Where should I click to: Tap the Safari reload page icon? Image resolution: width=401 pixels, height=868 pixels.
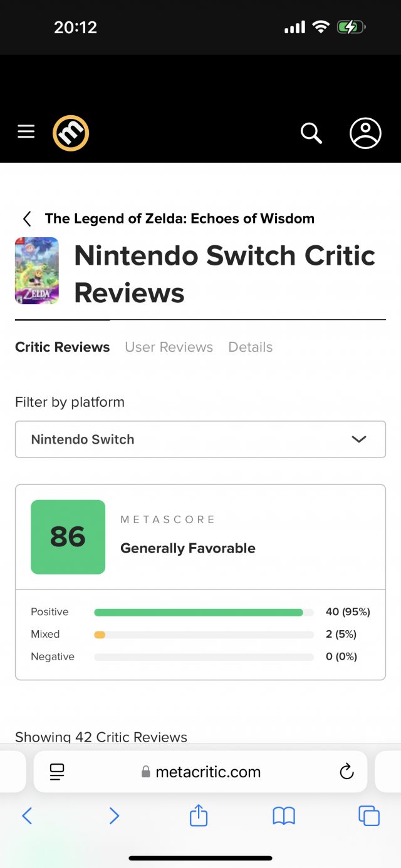click(x=346, y=772)
